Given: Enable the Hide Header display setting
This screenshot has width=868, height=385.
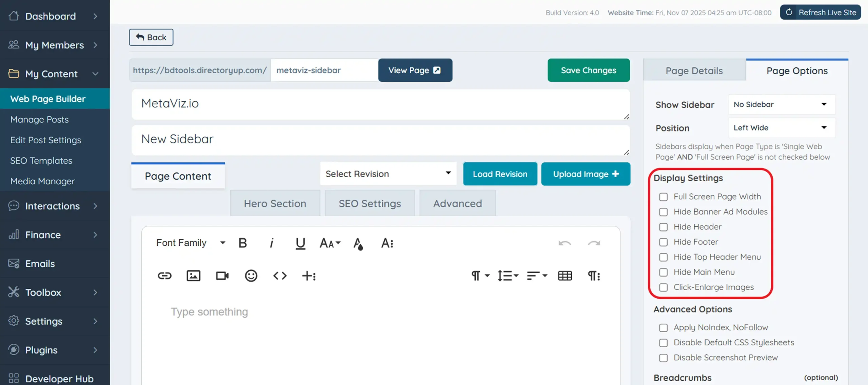Looking at the screenshot, I should 664,227.
